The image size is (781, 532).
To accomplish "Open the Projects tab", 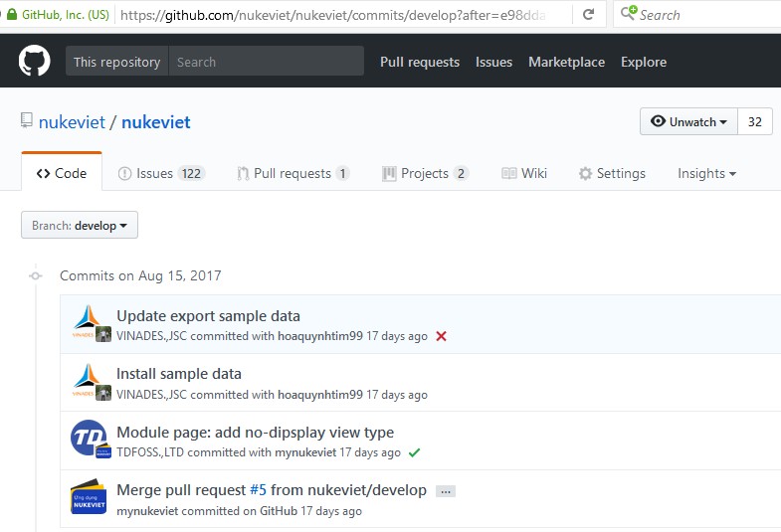I will 426,173.
